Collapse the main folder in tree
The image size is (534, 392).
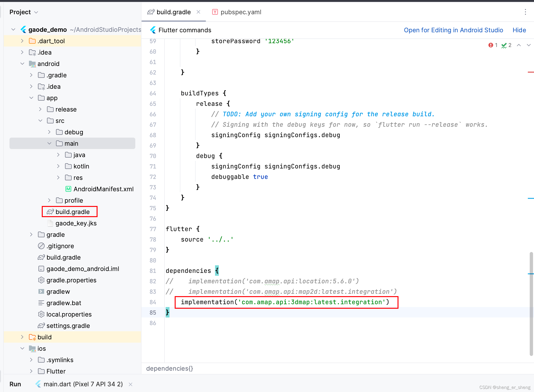[49, 144]
